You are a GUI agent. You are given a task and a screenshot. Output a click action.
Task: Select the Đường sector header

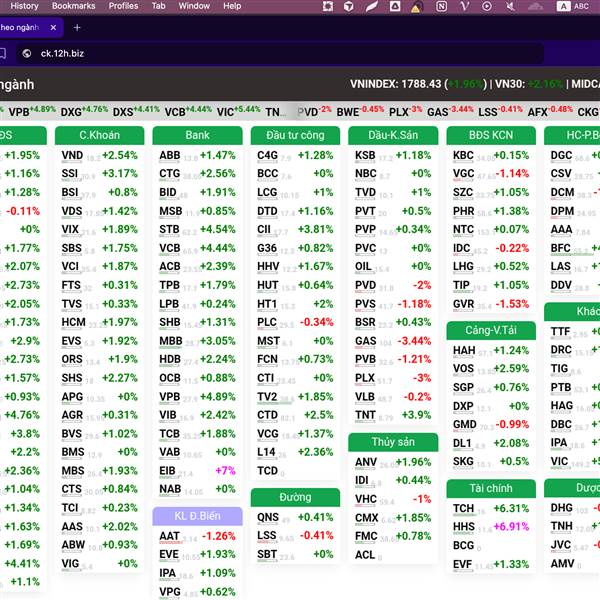(x=295, y=497)
